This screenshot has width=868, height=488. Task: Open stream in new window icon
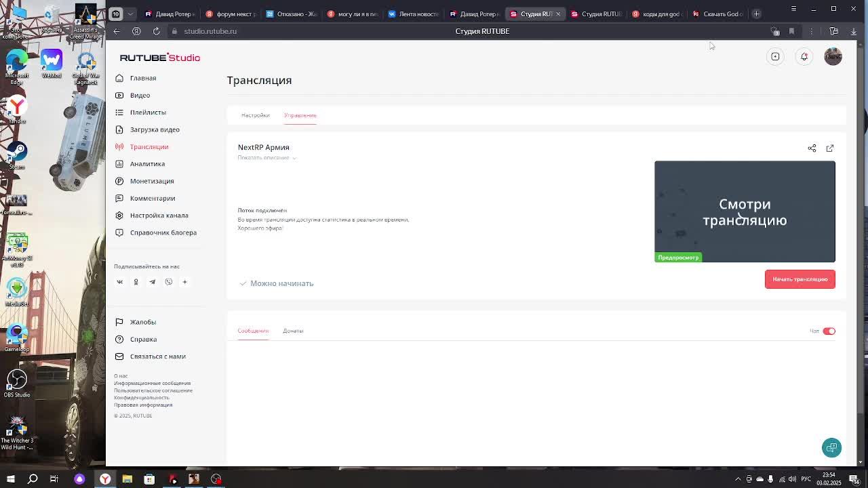pos(830,148)
